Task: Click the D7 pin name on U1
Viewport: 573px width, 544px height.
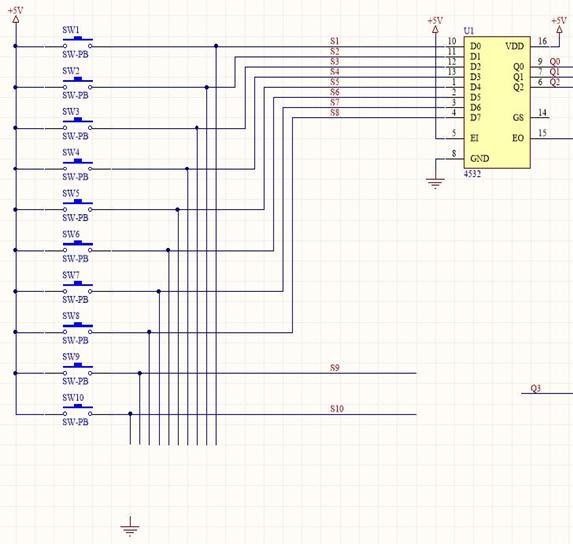Action: click(475, 118)
